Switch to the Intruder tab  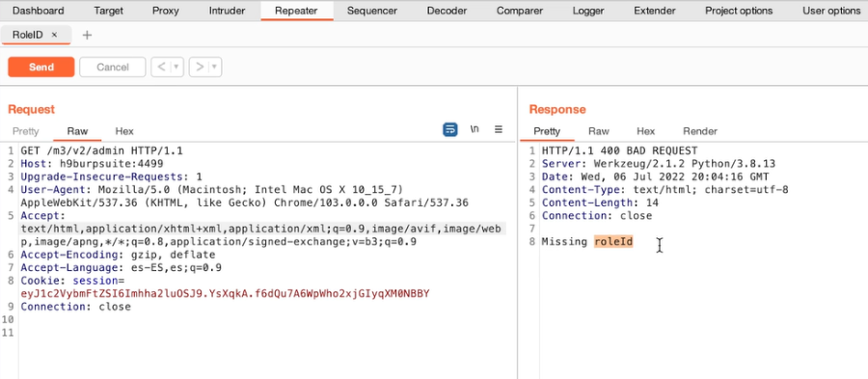[227, 11]
